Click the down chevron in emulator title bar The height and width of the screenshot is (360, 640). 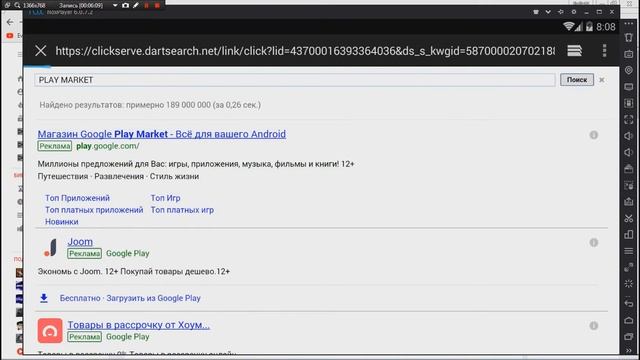click(548, 12)
